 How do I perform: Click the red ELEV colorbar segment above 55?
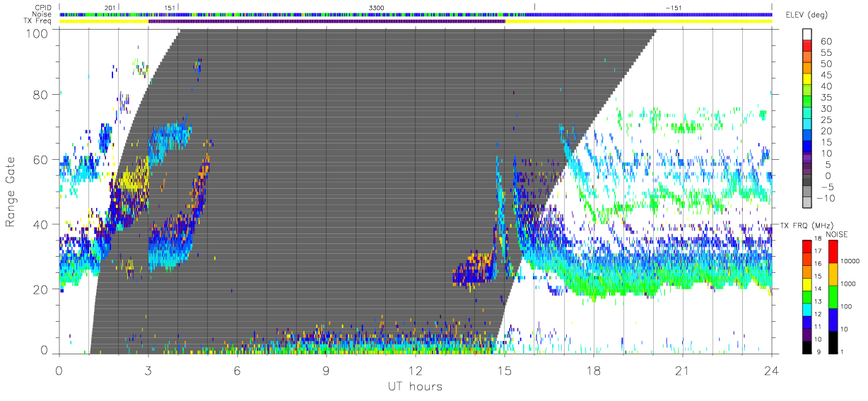pos(807,47)
